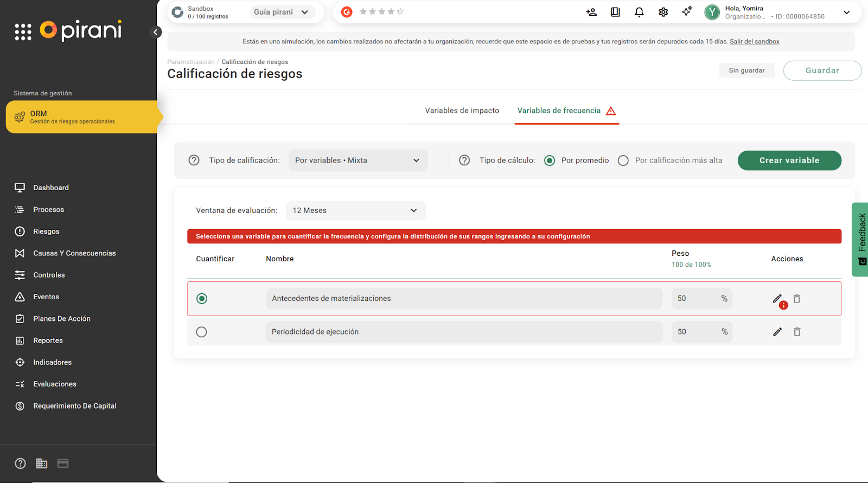Select Periodicidad de ejecución to quantify
The height and width of the screenshot is (483, 868).
tap(201, 332)
